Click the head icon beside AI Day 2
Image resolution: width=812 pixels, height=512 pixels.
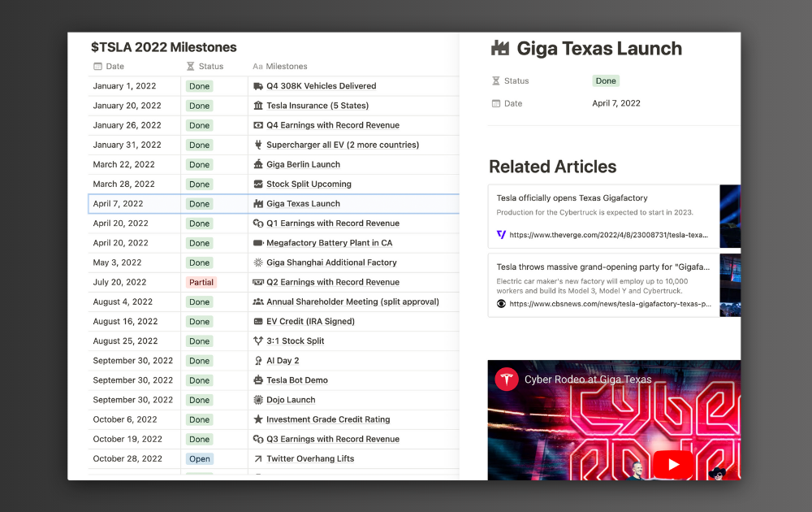(x=258, y=361)
